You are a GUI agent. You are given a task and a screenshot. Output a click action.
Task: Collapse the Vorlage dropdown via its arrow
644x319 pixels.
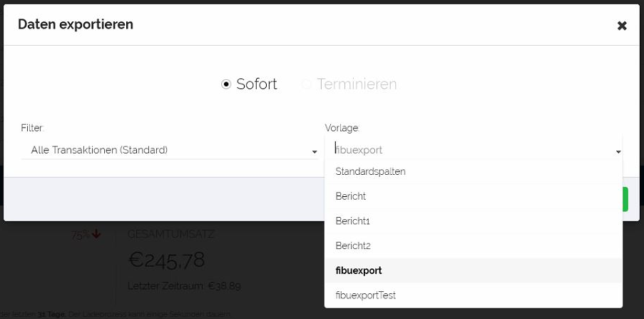(x=618, y=152)
